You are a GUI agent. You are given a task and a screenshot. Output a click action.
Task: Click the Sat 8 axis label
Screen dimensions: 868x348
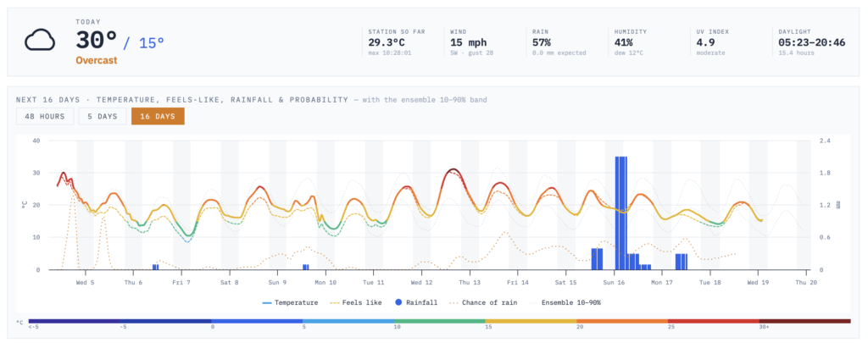pos(229,282)
